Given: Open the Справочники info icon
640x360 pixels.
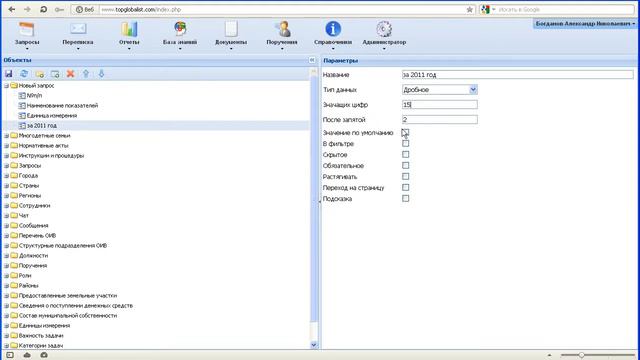Looking at the screenshot, I should pos(333,29).
